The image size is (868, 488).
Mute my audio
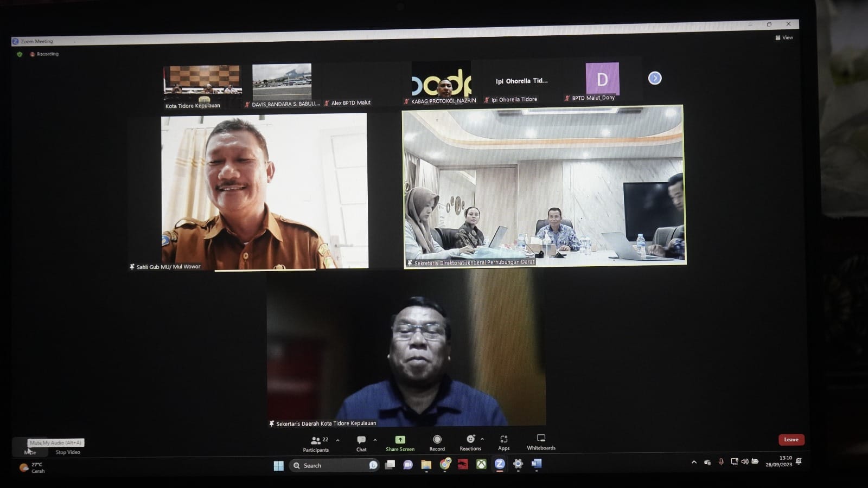tap(30, 448)
